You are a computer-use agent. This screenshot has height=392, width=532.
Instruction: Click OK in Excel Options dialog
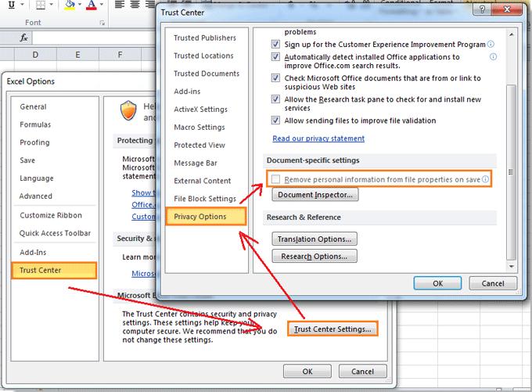pos(307,372)
